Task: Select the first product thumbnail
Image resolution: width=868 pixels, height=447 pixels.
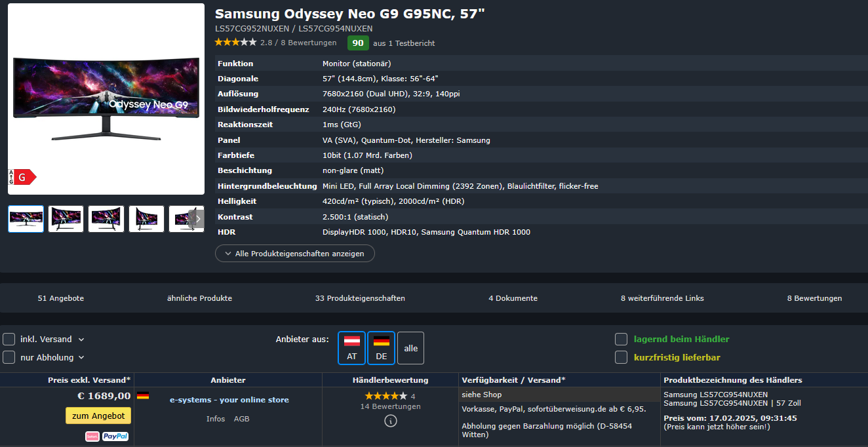Action: (x=26, y=219)
